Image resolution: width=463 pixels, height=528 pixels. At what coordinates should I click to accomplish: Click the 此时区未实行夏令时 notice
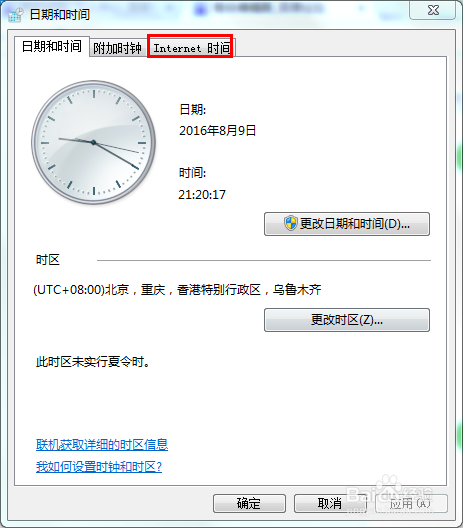pyautogui.click(x=93, y=362)
